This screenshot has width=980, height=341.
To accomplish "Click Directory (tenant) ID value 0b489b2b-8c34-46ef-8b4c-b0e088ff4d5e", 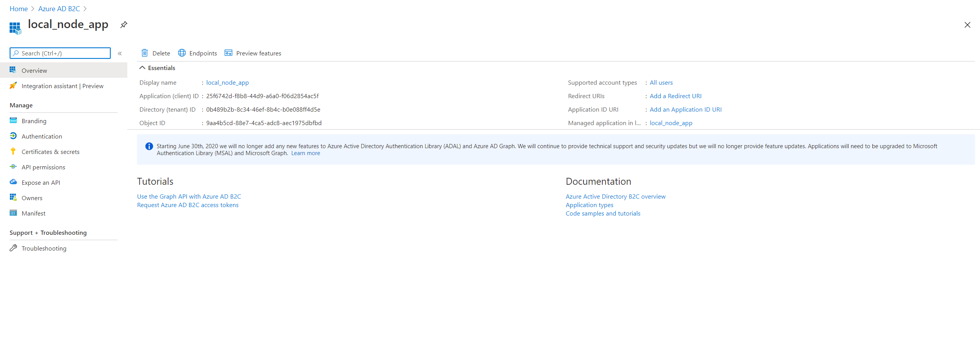I will pyautogui.click(x=263, y=109).
